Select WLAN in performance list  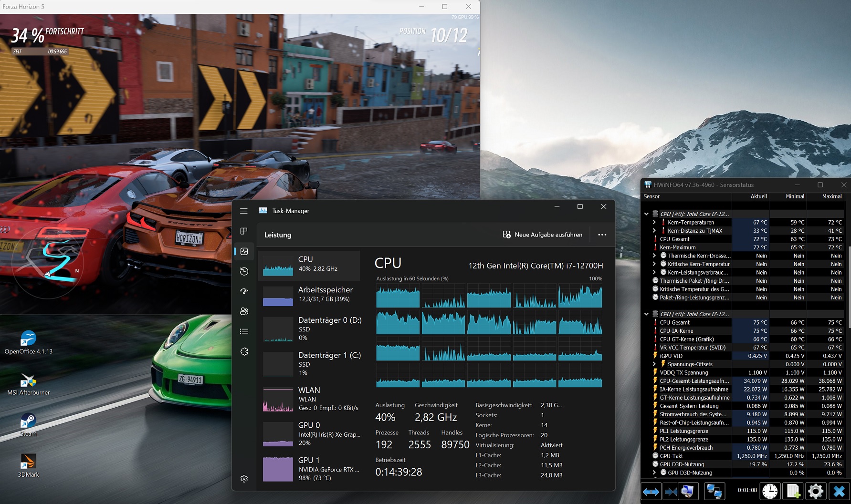309,399
